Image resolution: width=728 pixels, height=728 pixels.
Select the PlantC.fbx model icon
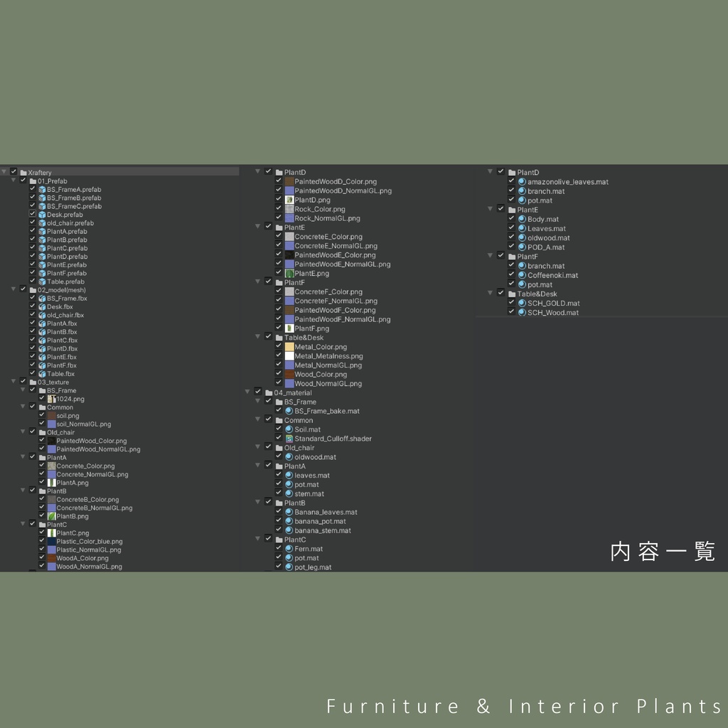click(x=42, y=340)
